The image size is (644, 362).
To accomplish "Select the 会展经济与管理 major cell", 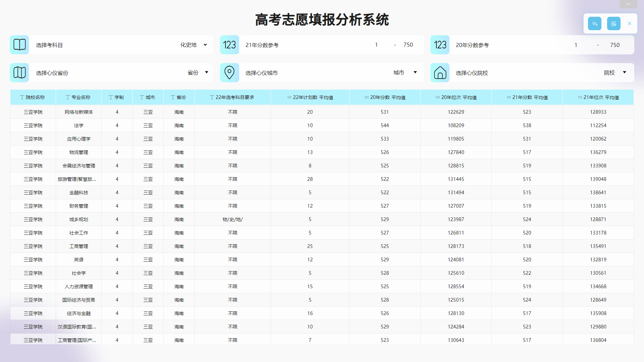I will click(x=78, y=166).
